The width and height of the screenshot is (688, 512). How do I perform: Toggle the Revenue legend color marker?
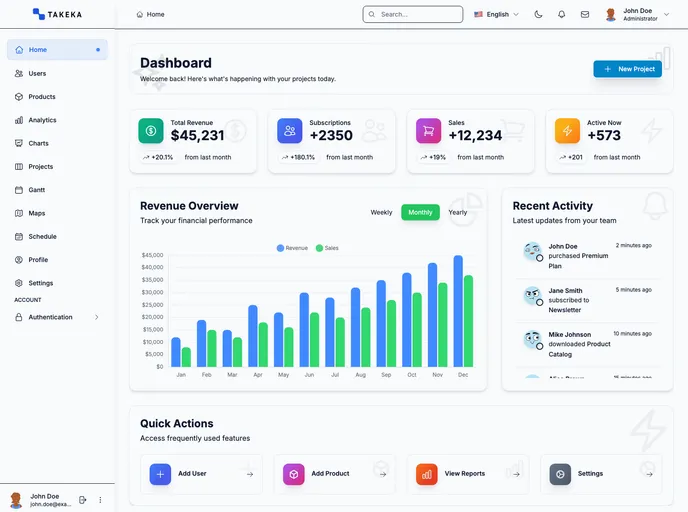tap(280, 247)
